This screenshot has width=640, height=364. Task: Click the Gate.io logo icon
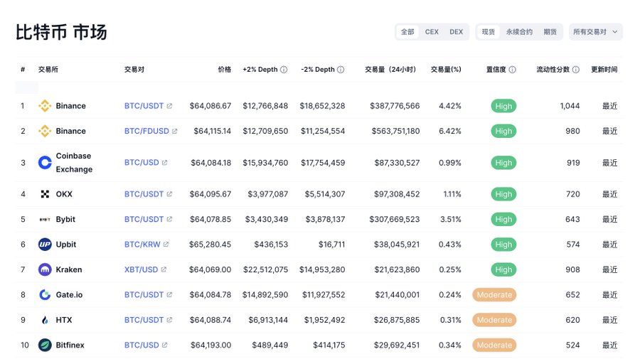pos(45,294)
